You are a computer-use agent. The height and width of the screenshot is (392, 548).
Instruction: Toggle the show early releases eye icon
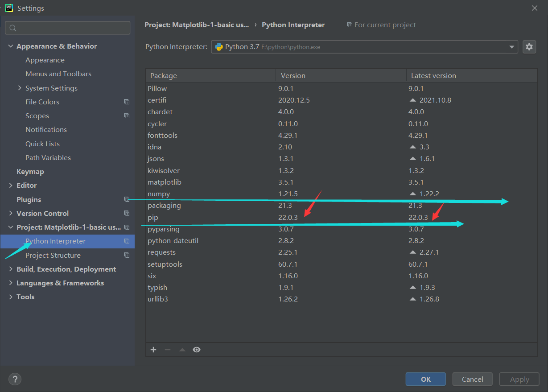197,350
